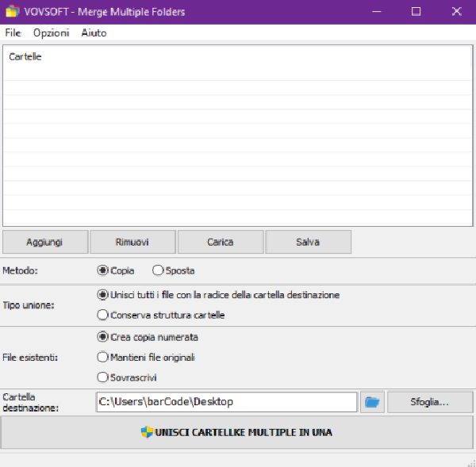Start merge with UNISCI CARTELLKE MULTIPLE IN UNA
The width and height of the screenshot is (476, 467).
236,432
